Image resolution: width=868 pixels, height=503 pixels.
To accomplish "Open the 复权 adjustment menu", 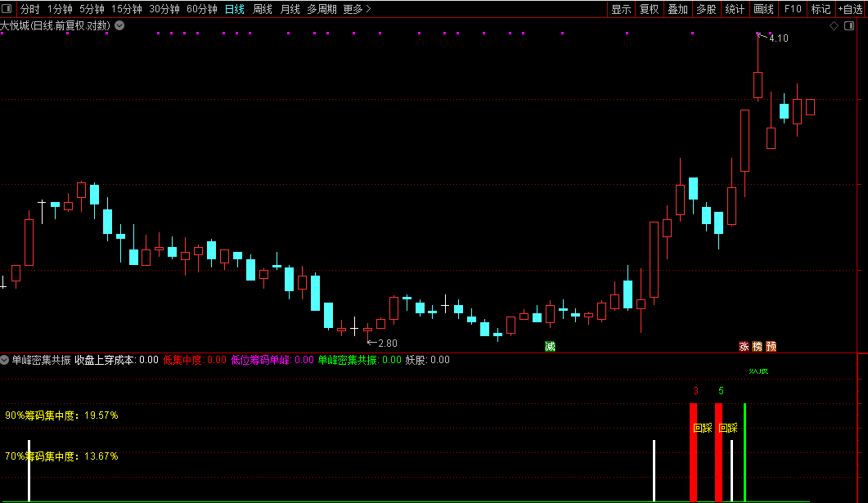I will 650,10.
